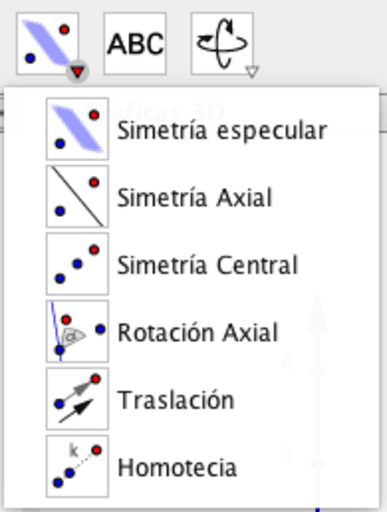Screen dimensions: 387x512
Task: Select the mirror reflection tool in the toolbar
Action: pos(47,44)
